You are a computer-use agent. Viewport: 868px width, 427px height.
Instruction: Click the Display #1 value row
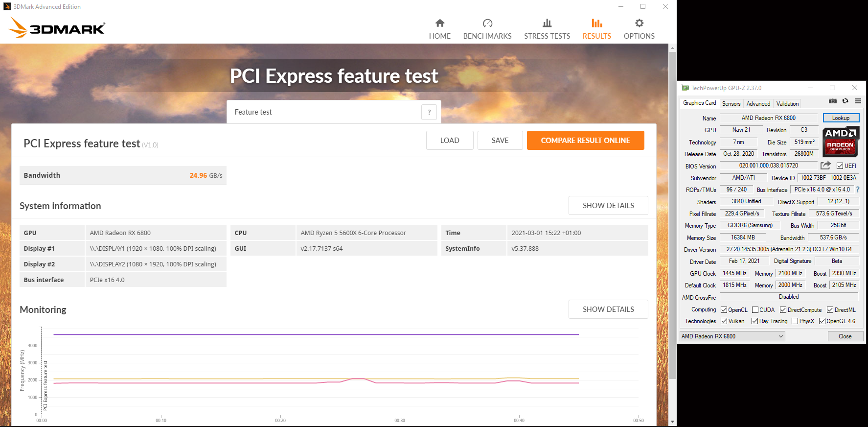156,249
